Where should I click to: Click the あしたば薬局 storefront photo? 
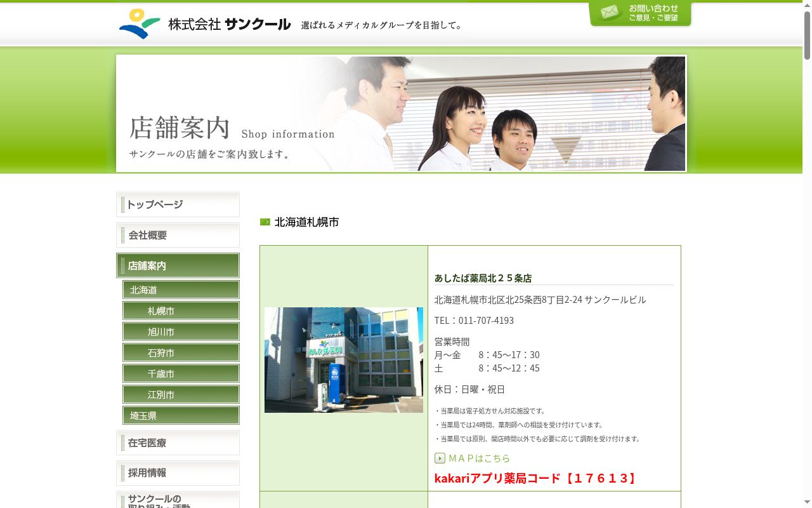(x=344, y=360)
